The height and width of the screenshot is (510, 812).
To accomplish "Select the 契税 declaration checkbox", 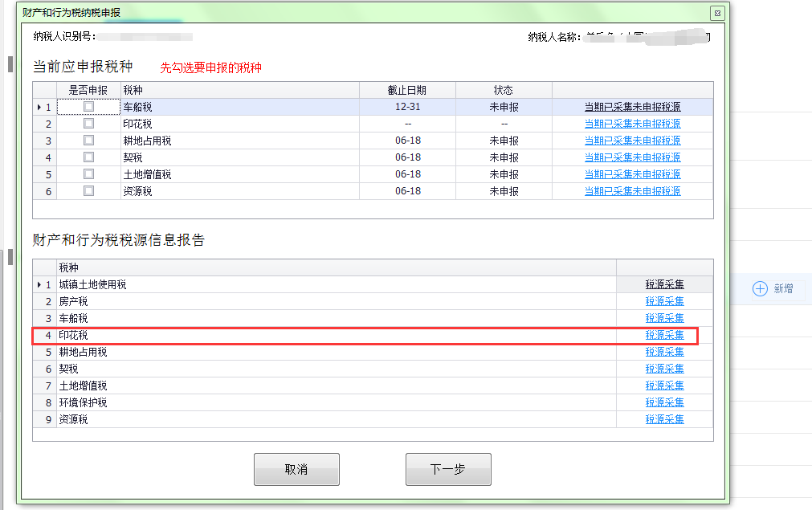I will pos(88,157).
